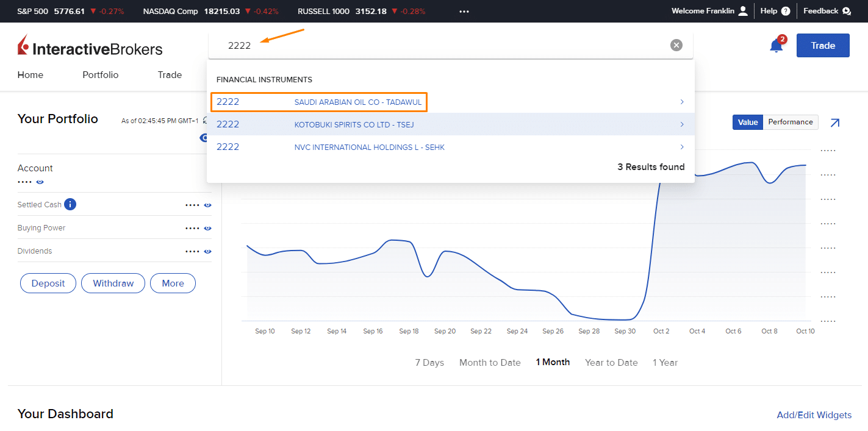The height and width of the screenshot is (431, 868).
Task: Open Add/Edit Widgets
Action: pos(814,415)
